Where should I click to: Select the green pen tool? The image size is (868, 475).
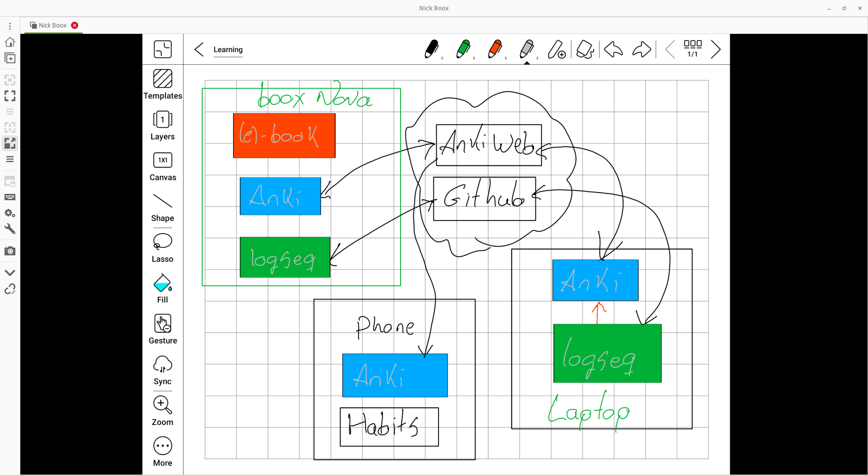pos(463,49)
